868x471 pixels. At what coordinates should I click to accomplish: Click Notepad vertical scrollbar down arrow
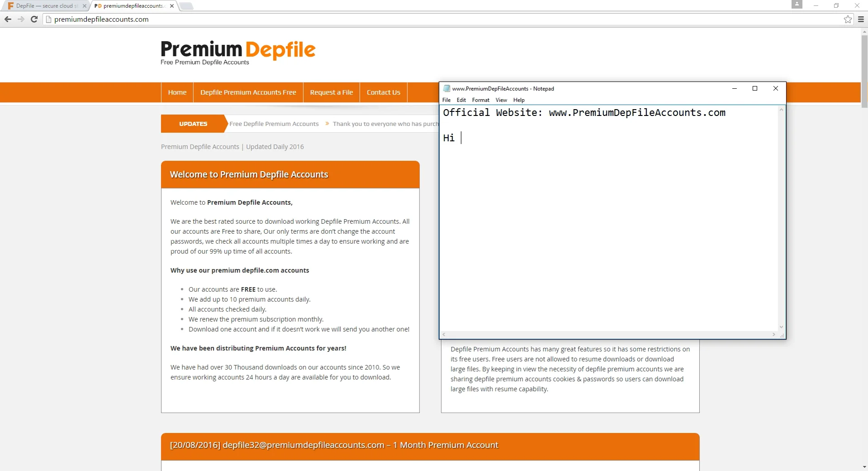(x=781, y=327)
